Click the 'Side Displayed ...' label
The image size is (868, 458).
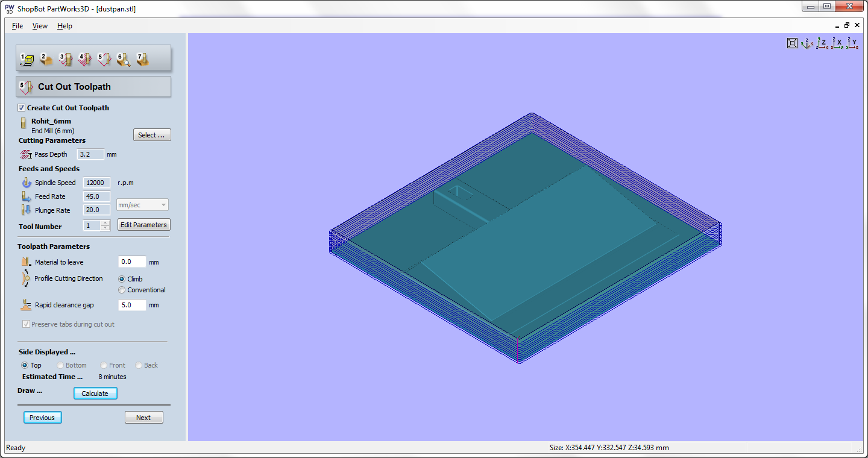(47, 352)
